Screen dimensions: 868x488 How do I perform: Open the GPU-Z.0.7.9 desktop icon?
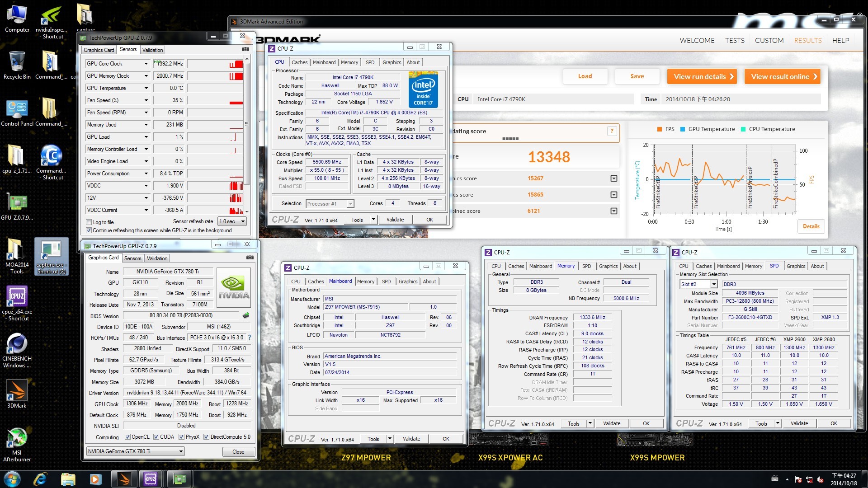(17, 207)
